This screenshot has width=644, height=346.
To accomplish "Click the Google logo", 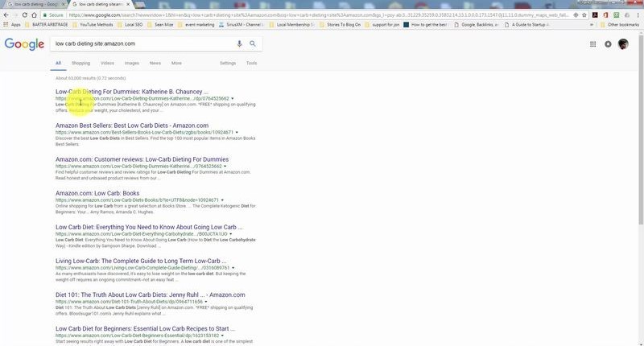I will point(24,44).
